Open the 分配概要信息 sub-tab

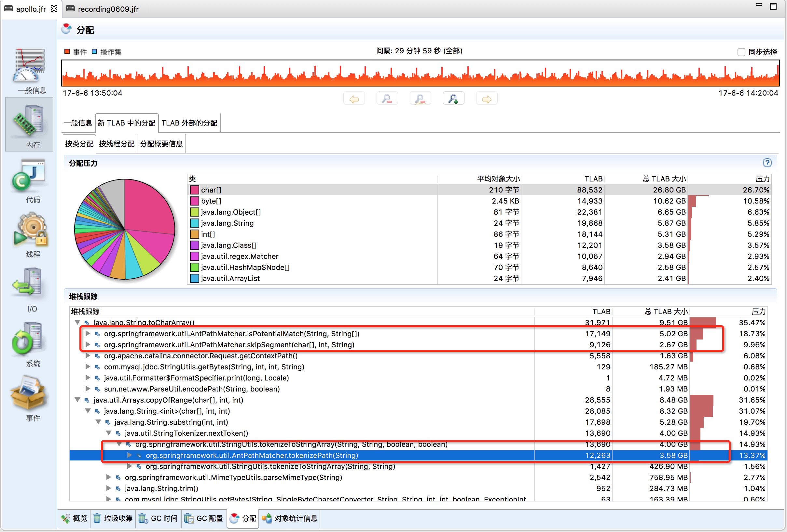[x=161, y=144]
